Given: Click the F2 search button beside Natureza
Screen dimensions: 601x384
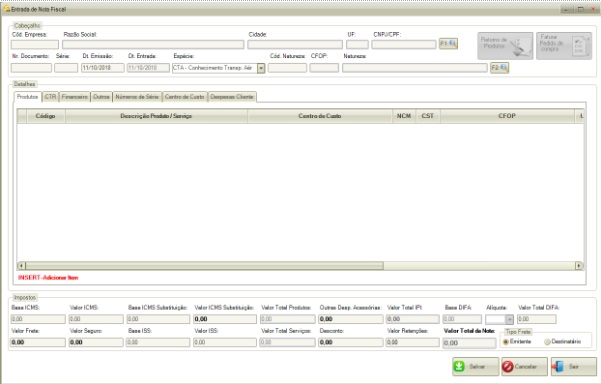Looking at the screenshot, I should coord(499,68).
